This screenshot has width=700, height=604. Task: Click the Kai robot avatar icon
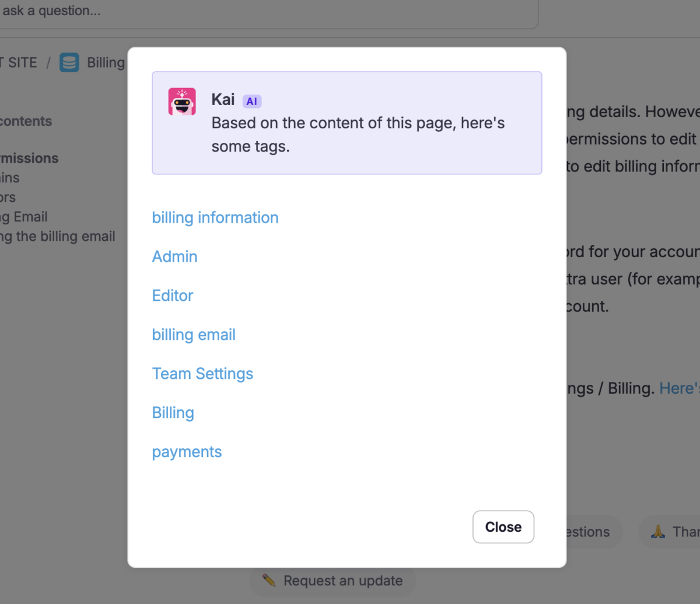point(181,101)
